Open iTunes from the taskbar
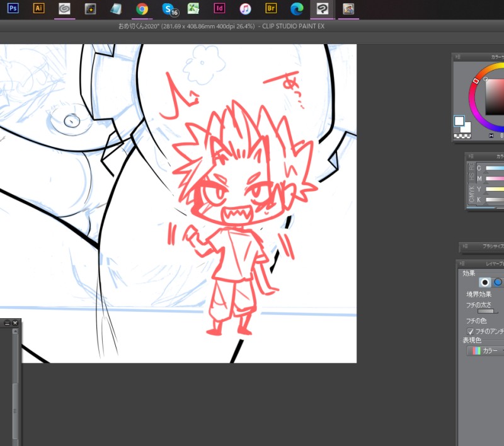 click(245, 9)
